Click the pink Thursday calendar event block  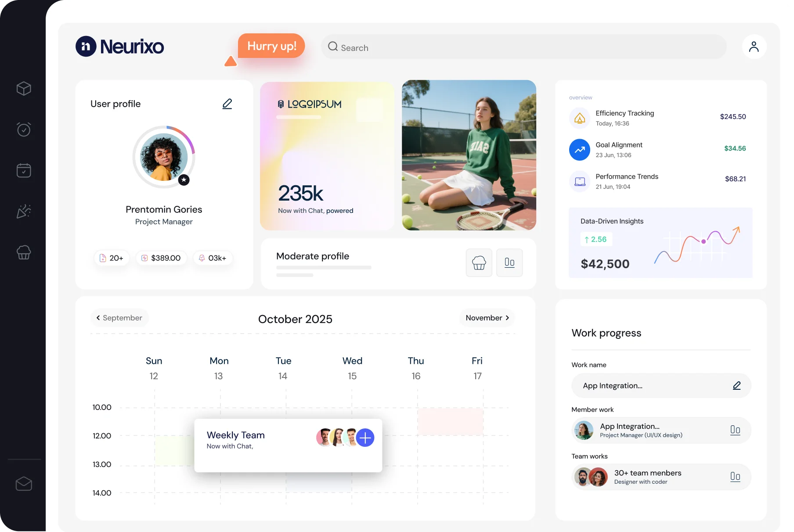coord(451,421)
